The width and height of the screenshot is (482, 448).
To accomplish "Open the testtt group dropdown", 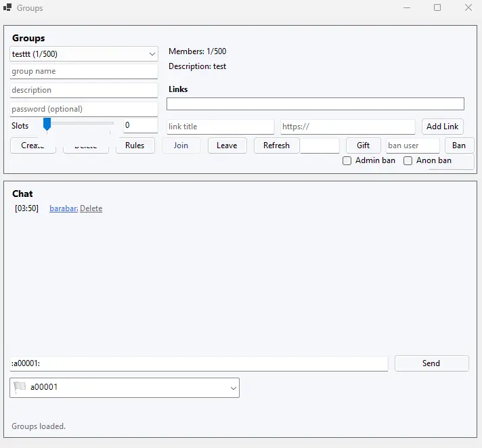I will (x=84, y=53).
